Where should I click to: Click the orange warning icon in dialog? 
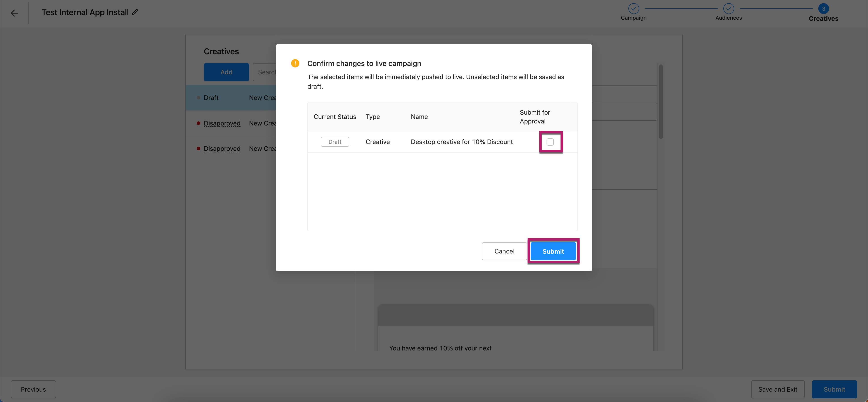pyautogui.click(x=295, y=63)
